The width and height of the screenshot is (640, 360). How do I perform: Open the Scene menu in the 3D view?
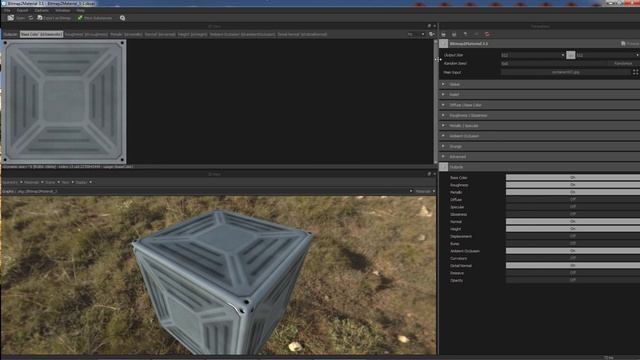[x=52, y=182]
